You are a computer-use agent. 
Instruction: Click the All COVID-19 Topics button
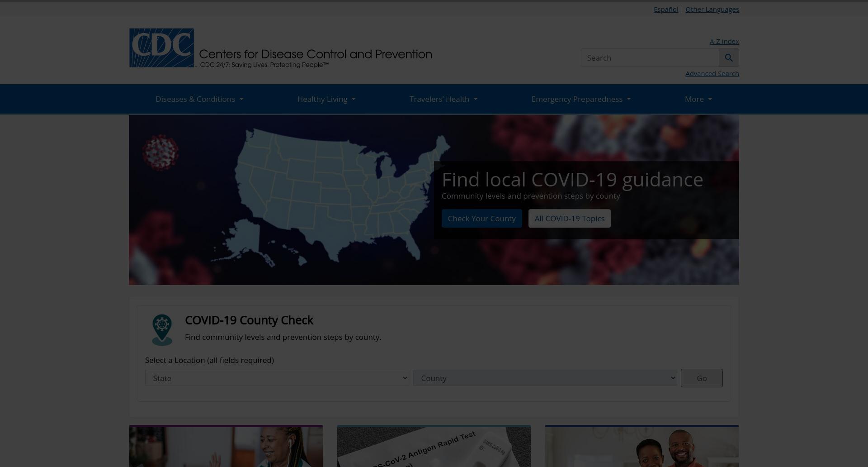tap(569, 219)
